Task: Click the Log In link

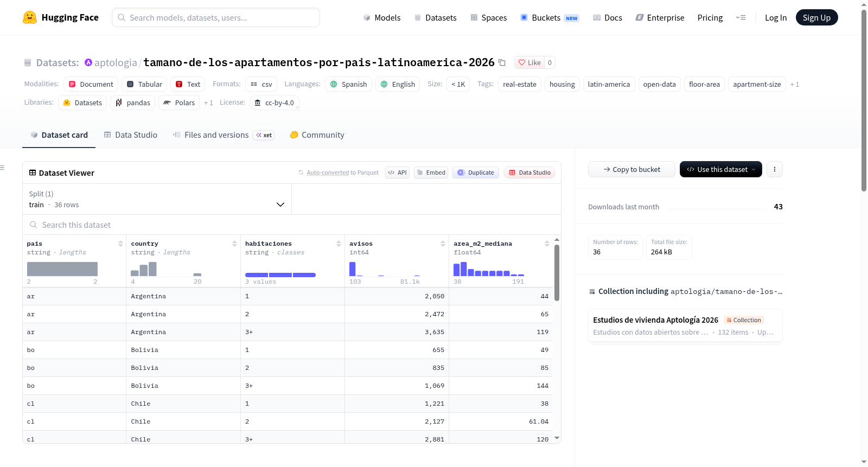Action: tap(776, 18)
